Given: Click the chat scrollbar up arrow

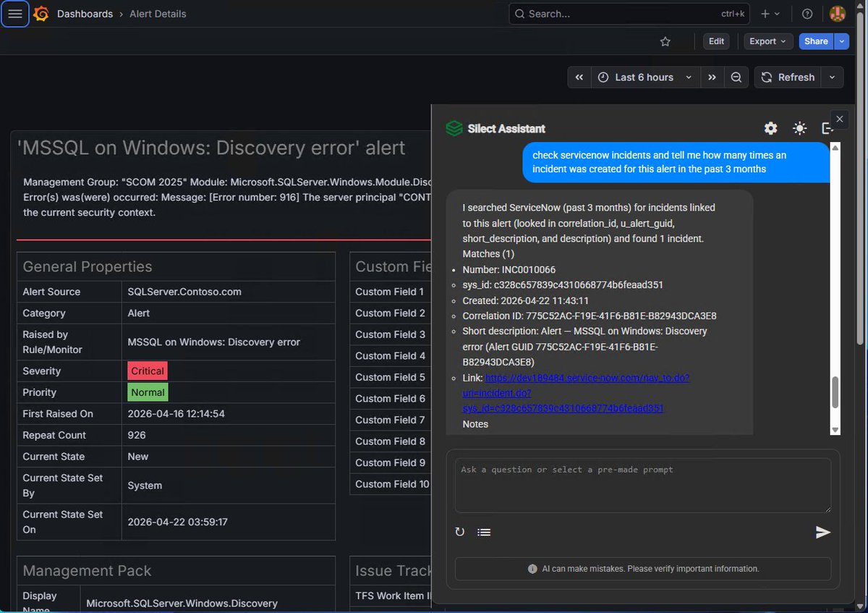Looking at the screenshot, I should coord(835,148).
